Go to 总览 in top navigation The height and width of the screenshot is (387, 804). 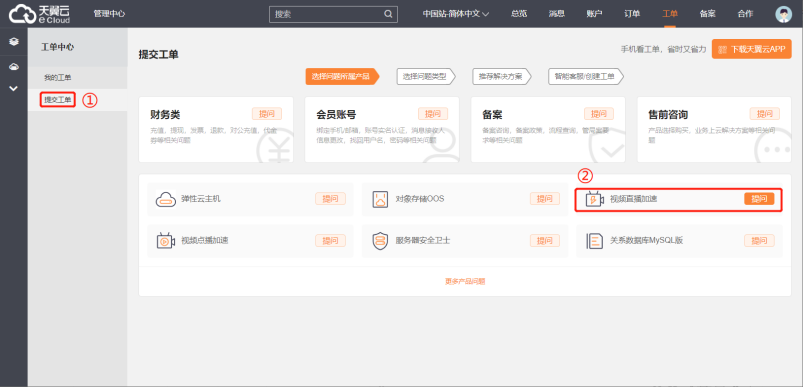point(519,14)
